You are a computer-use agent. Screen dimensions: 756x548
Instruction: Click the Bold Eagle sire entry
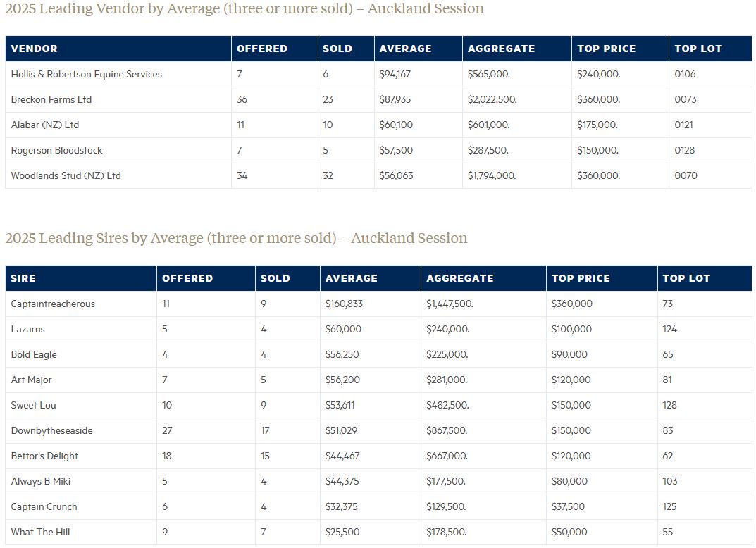click(34, 354)
